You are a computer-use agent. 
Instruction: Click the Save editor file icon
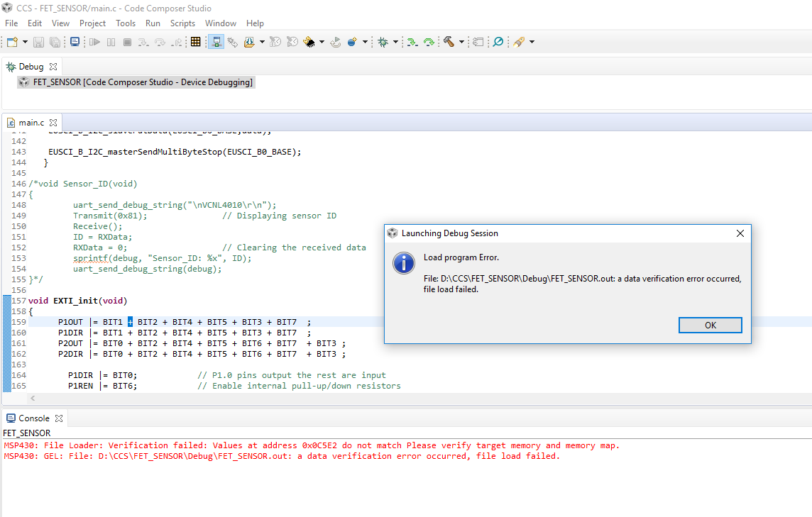tap(38, 41)
